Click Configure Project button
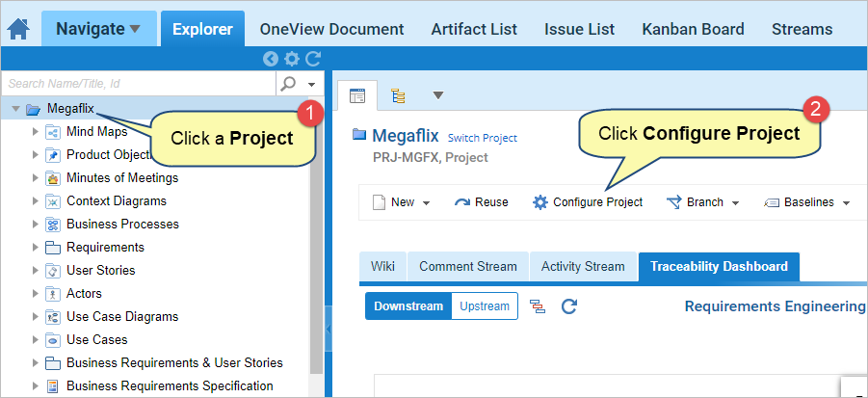Viewport: 868px width, 398px height. click(x=588, y=202)
